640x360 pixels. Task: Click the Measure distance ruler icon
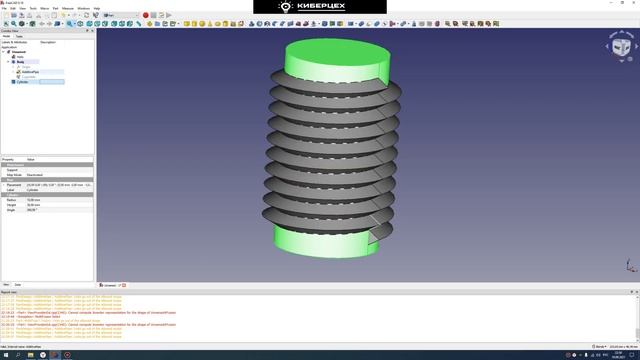139,24
